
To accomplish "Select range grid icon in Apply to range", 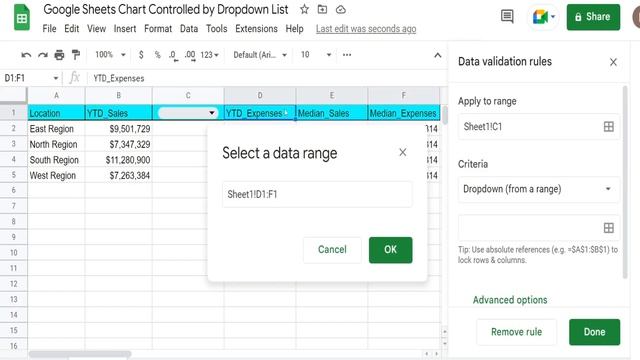I will click(x=609, y=127).
